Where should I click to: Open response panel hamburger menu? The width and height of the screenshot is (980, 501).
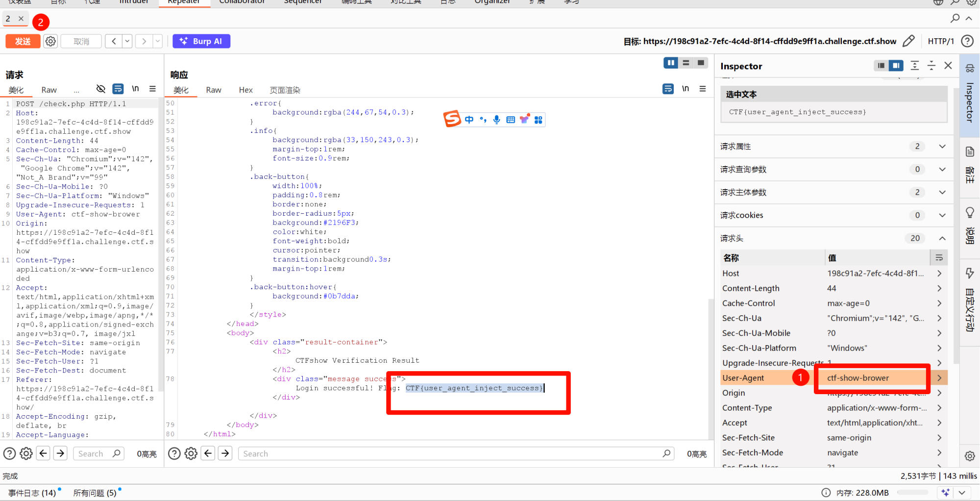point(703,89)
